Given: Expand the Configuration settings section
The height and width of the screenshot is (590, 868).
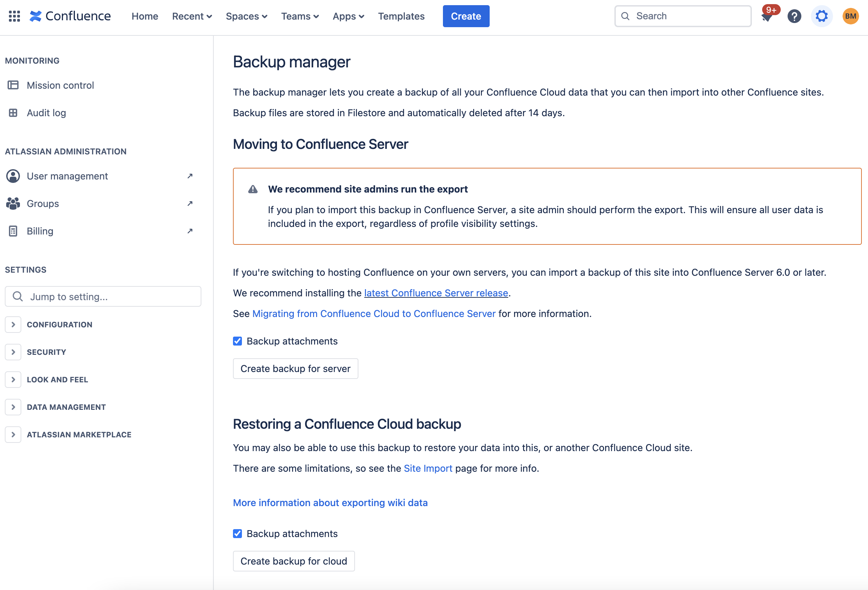Looking at the screenshot, I should pyautogui.click(x=13, y=324).
